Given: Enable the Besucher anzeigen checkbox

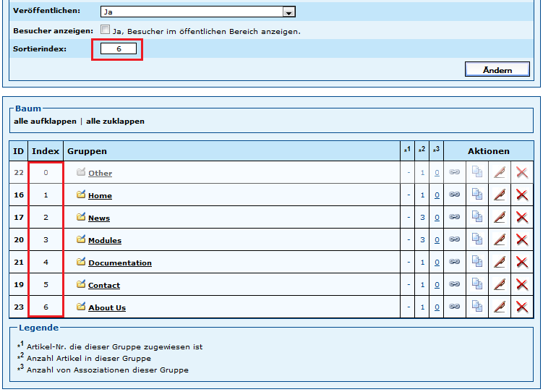Looking at the screenshot, I should pos(106,30).
